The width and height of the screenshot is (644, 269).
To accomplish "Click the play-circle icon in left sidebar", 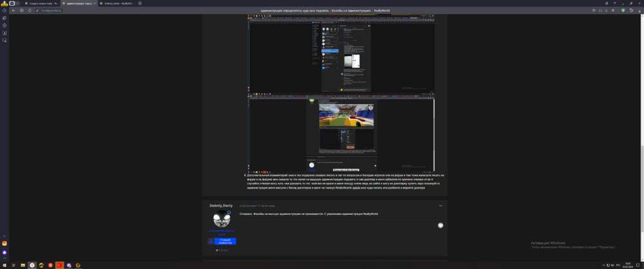I will 5,26.
